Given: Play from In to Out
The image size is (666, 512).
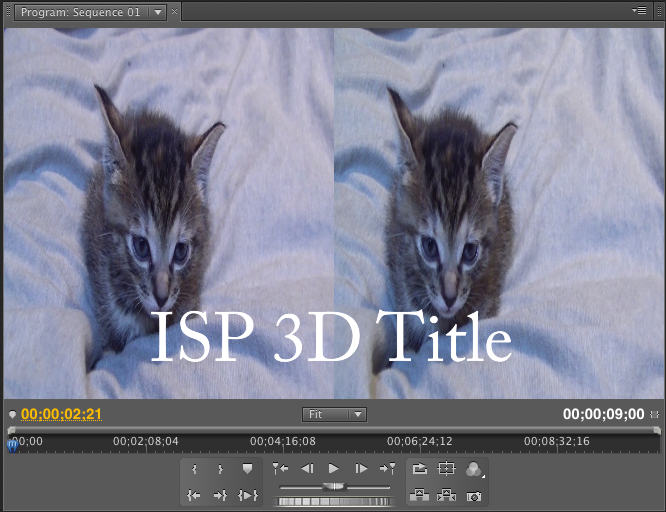Looking at the screenshot, I should click(248, 495).
